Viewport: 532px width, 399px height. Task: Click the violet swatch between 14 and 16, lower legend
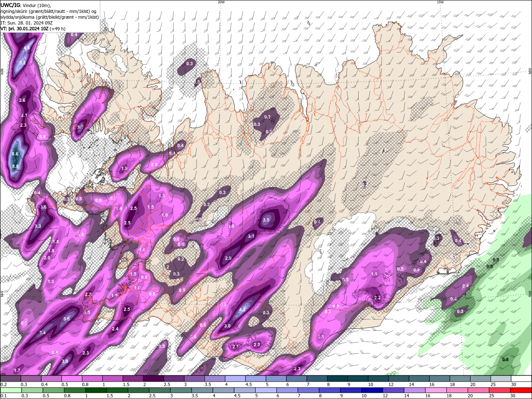414,390
